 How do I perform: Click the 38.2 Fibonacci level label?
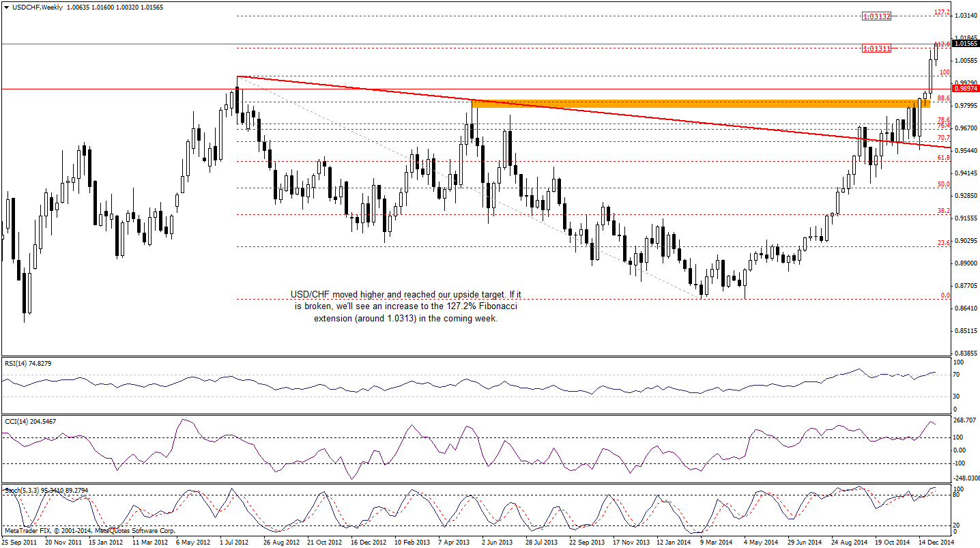[x=944, y=211]
